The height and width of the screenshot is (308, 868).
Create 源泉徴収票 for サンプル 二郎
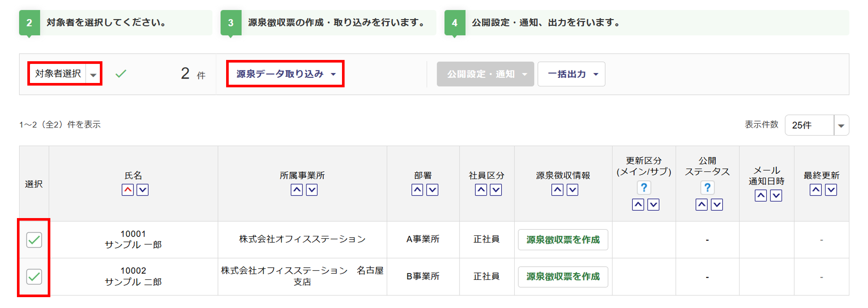pos(563,277)
